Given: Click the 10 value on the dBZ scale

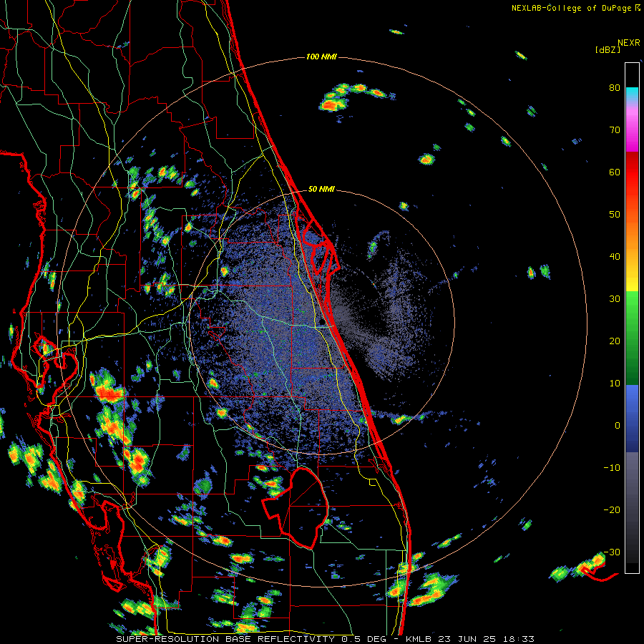Looking at the screenshot, I should click(615, 384).
